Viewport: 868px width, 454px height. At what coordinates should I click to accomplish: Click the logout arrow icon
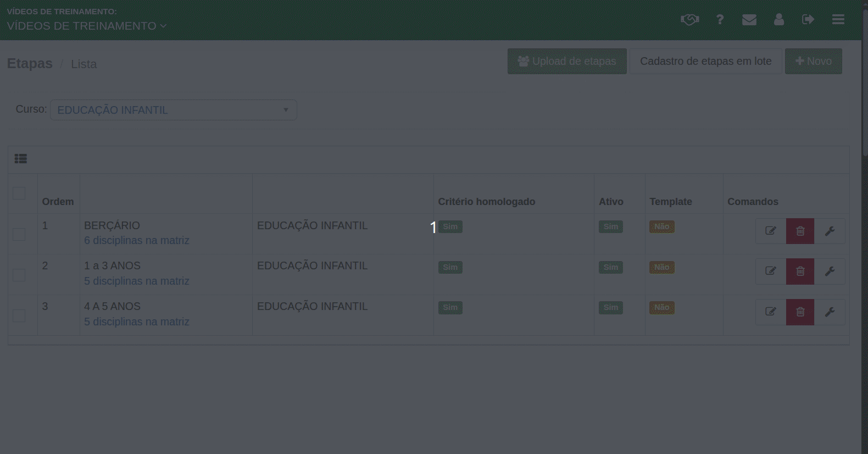[808, 20]
